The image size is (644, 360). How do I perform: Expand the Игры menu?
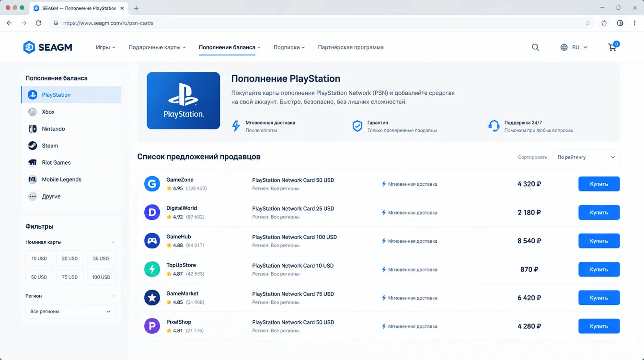pos(105,47)
